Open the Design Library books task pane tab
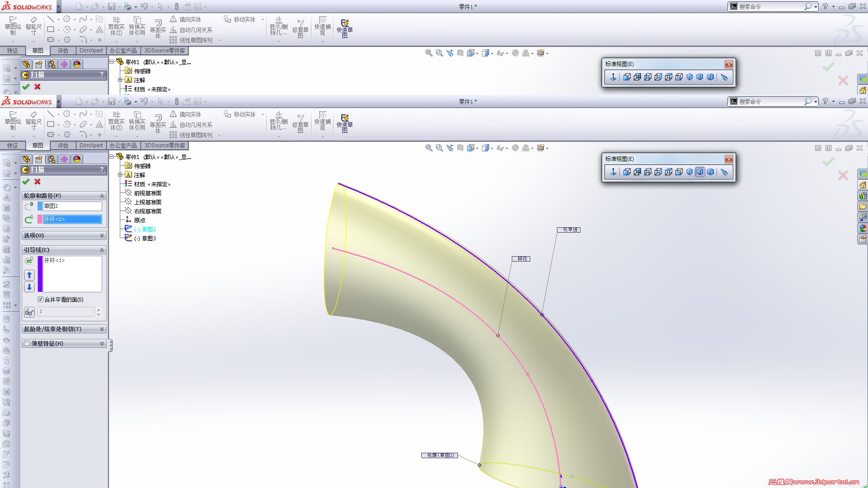The height and width of the screenshot is (488, 868). coord(863,196)
